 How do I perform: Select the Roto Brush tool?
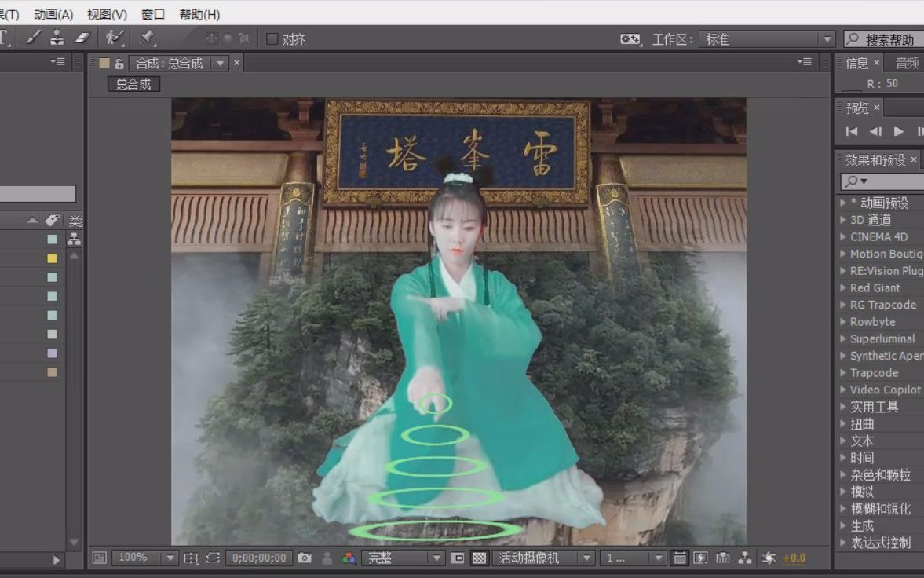pos(114,38)
